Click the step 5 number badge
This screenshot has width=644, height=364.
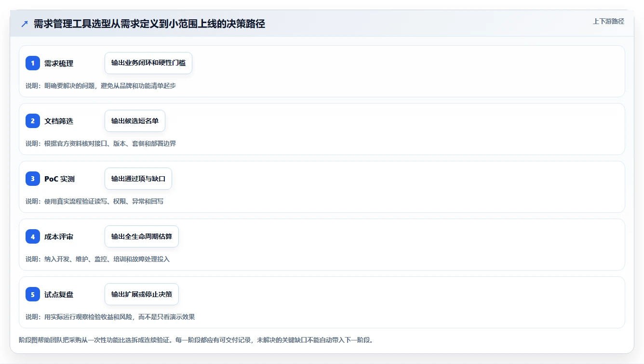click(33, 294)
